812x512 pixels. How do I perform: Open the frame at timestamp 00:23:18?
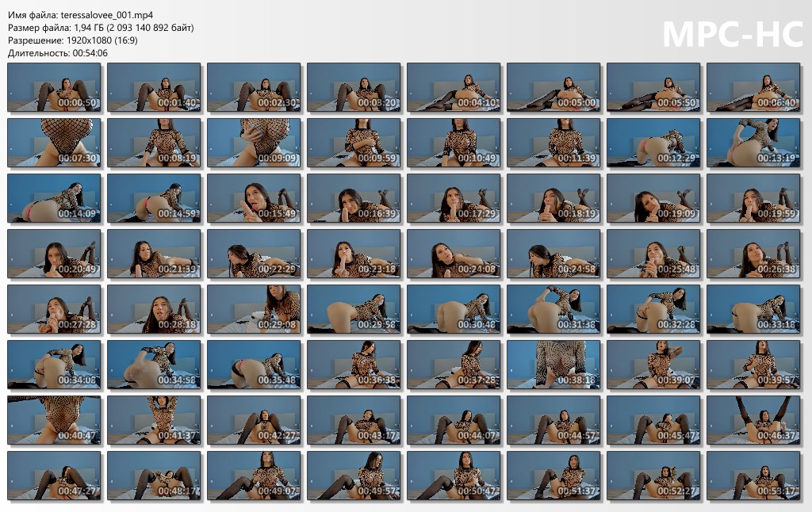coord(354,254)
